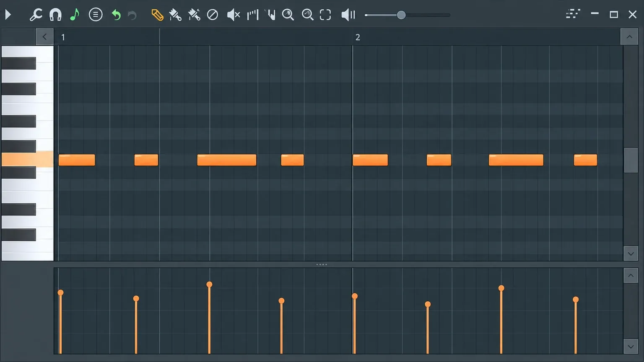Select the first magnifier, zoom to selection
Viewport: 644px width, 362px height.
pos(288,15)
